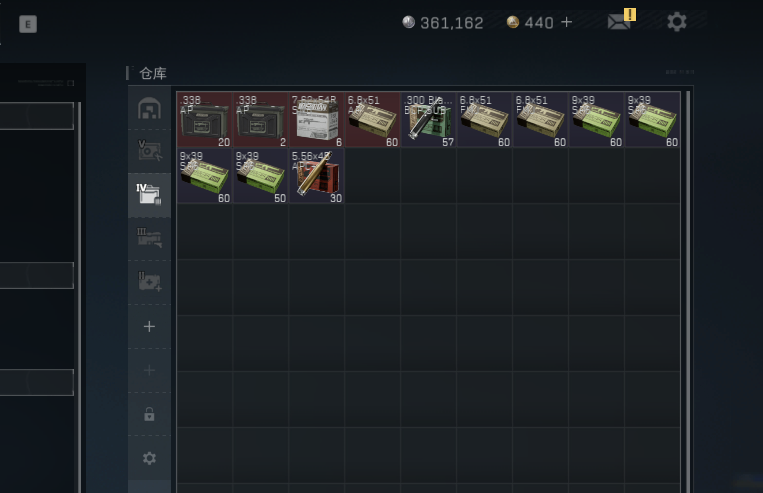
Task: Open the level III weapon case tab
Action: [x=149, y=238]
